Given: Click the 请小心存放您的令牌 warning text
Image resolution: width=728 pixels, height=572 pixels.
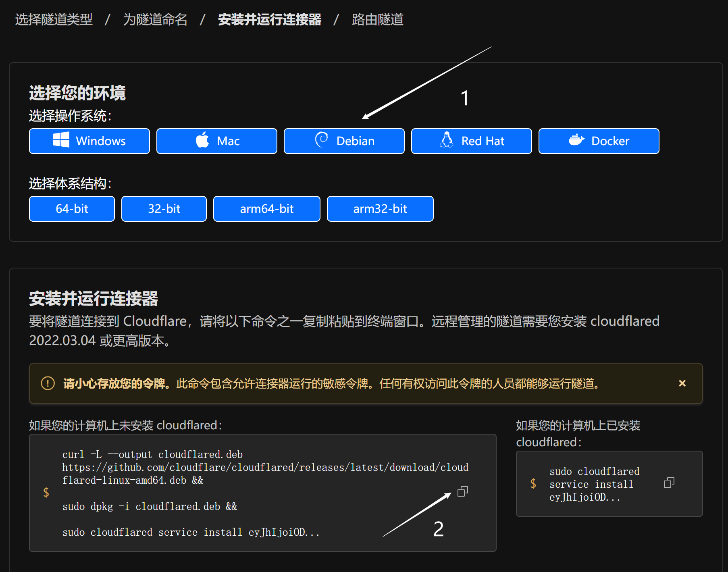Looking at the screenshot, I should point(117,383).
